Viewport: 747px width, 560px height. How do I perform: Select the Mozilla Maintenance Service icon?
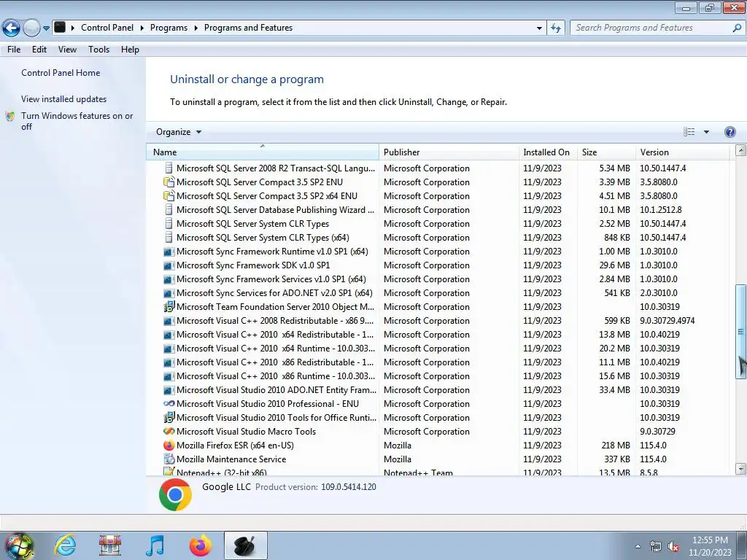(169, 459)
